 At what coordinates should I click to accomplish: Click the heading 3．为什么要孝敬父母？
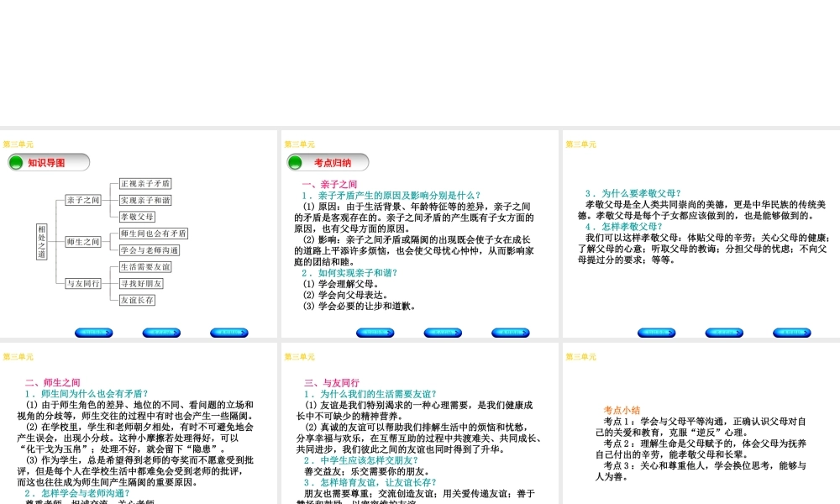(633, 193)
